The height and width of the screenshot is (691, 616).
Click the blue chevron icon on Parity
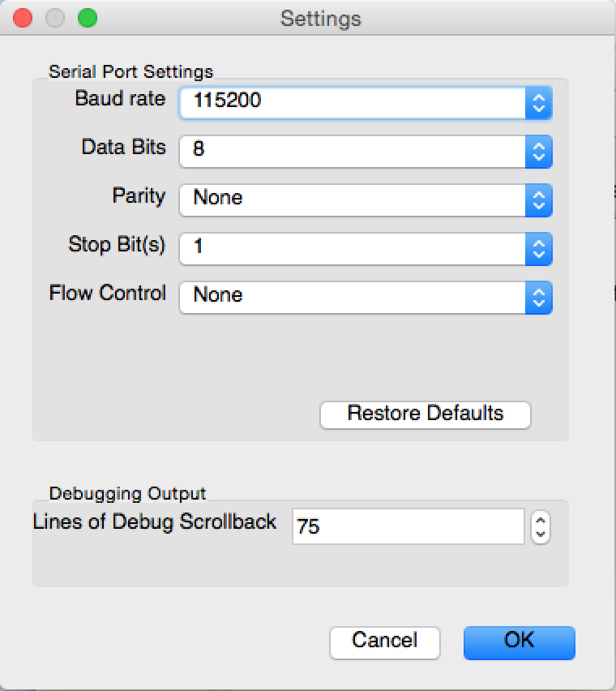[x=538, y=200]
